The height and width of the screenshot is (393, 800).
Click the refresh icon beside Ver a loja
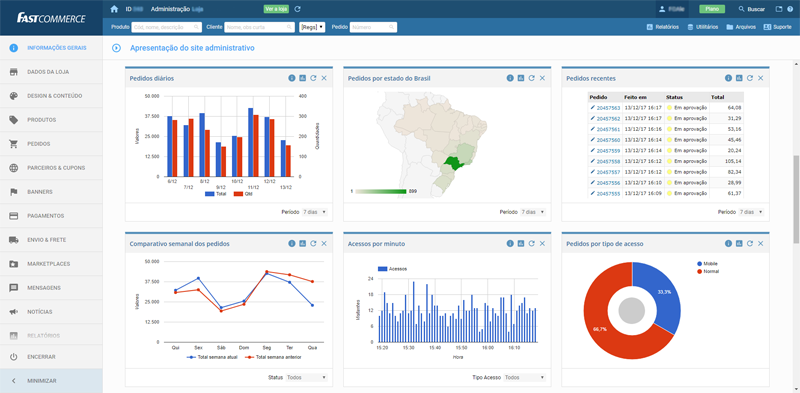coord(297,9)
